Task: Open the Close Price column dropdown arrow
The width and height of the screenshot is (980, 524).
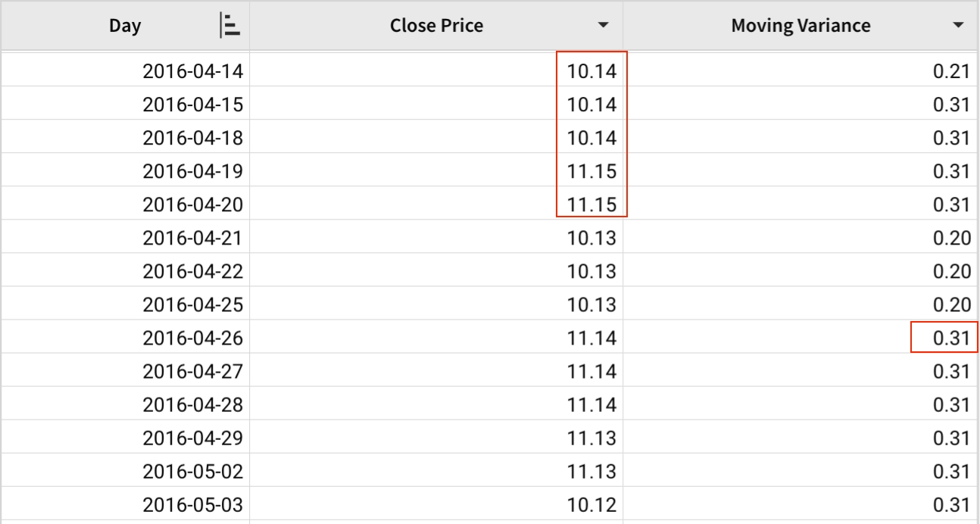Action: coord(603,26)
